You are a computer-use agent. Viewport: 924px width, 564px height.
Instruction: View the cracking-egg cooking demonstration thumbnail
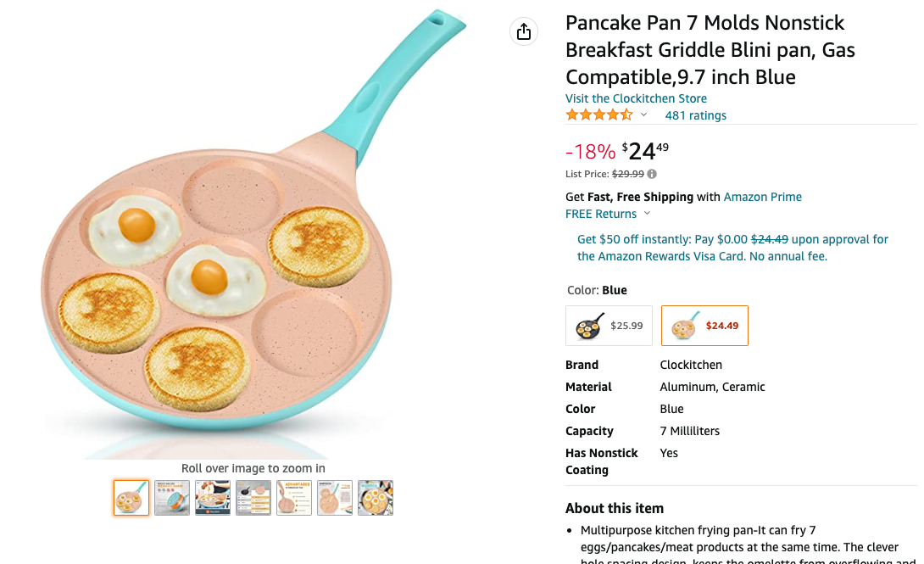click(213, 498)
